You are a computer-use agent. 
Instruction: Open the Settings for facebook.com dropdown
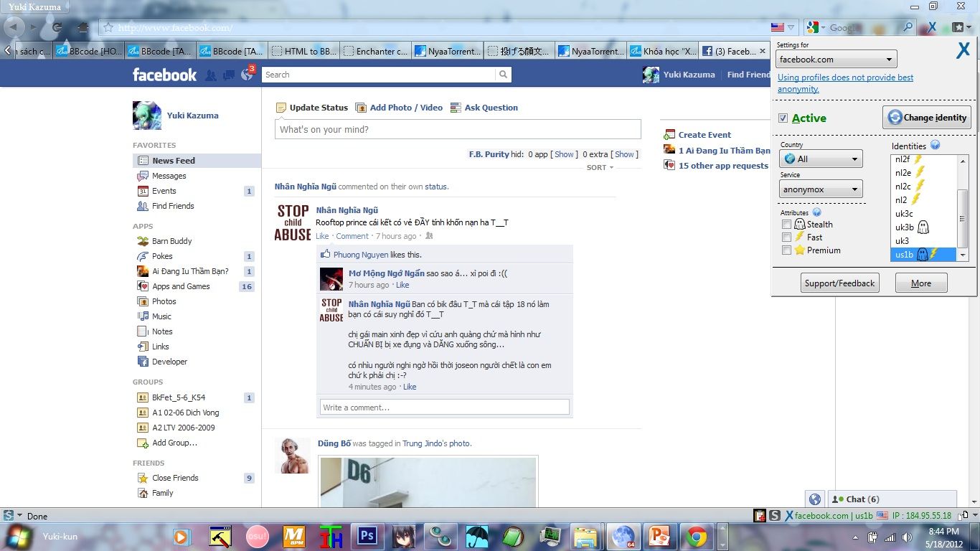click(x=837, y=60)
